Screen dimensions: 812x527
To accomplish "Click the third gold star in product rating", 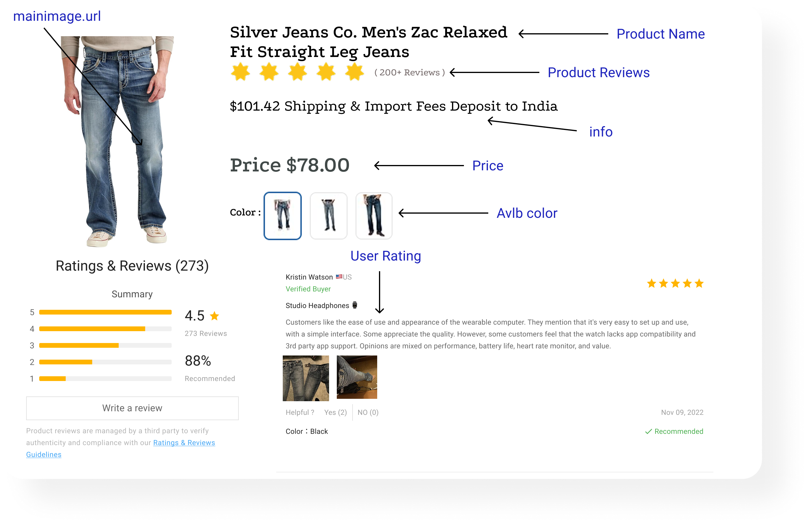I will pos(298,72).
